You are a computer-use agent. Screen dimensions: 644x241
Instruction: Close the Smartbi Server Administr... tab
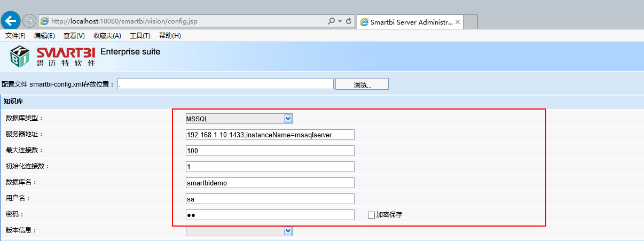(x=458, y=22)
